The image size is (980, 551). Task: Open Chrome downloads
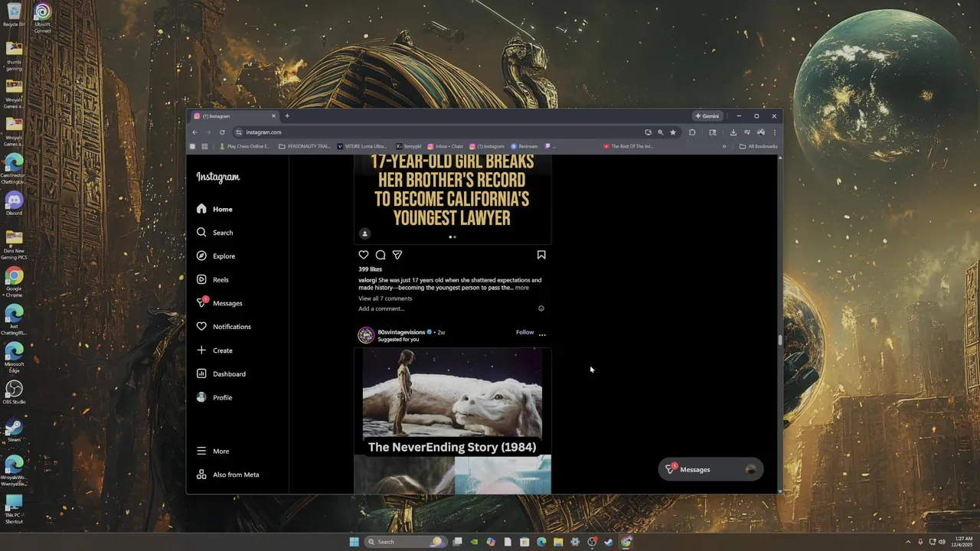point(733,132)
